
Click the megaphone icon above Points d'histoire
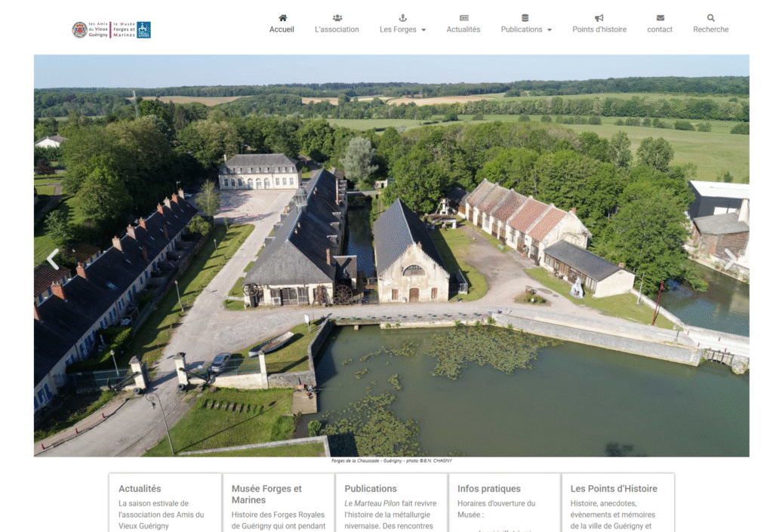click(599, 17)
